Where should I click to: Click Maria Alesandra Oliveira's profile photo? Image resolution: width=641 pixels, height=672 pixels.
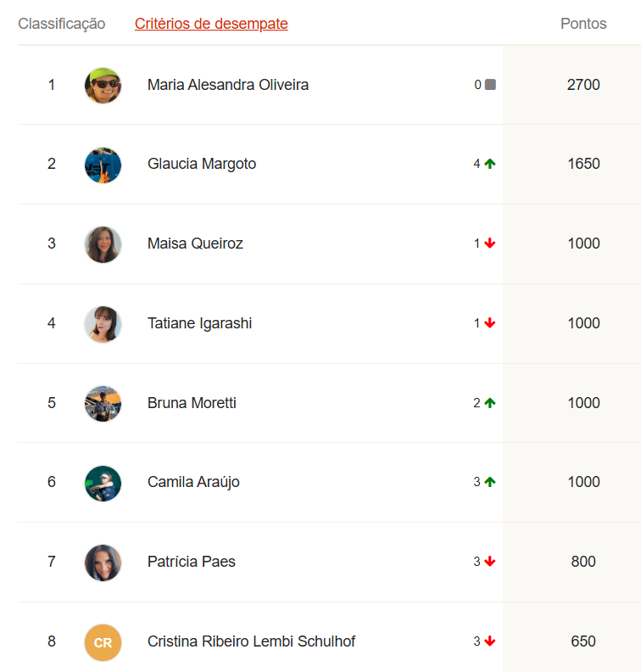coord(103,86)
